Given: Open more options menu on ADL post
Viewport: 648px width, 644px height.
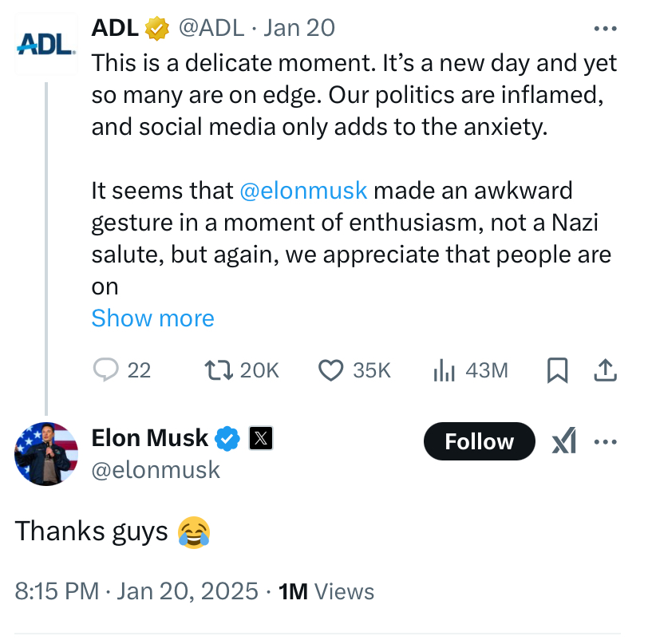Looking at the screenshot, I should coord(606,29).
